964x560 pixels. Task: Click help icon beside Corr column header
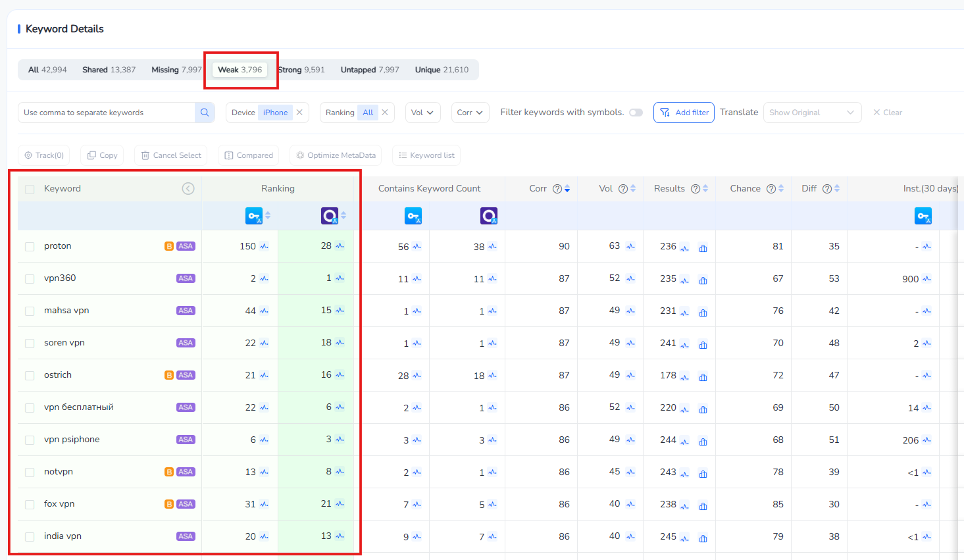(x=557, y=189)
